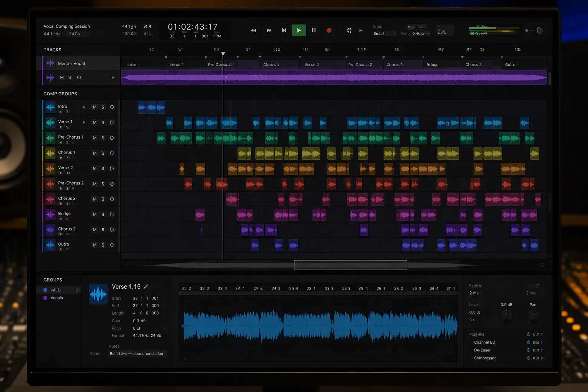This screenshot has height=392, width=588.
Task: Bypass Channel EQ with its power icon
Action: click(x=528, y=342)
